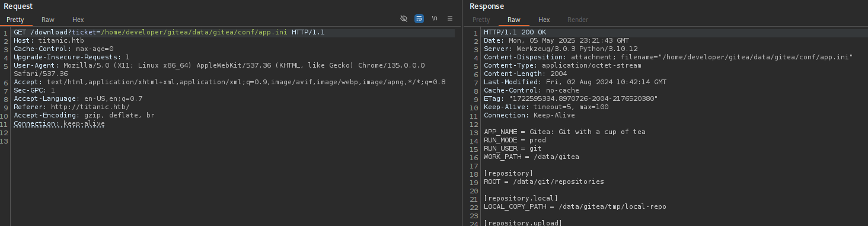Click the crossed-out eye icon in Request toolbar
This screenshot has height=226, width=868.
(x=404, y=19)
